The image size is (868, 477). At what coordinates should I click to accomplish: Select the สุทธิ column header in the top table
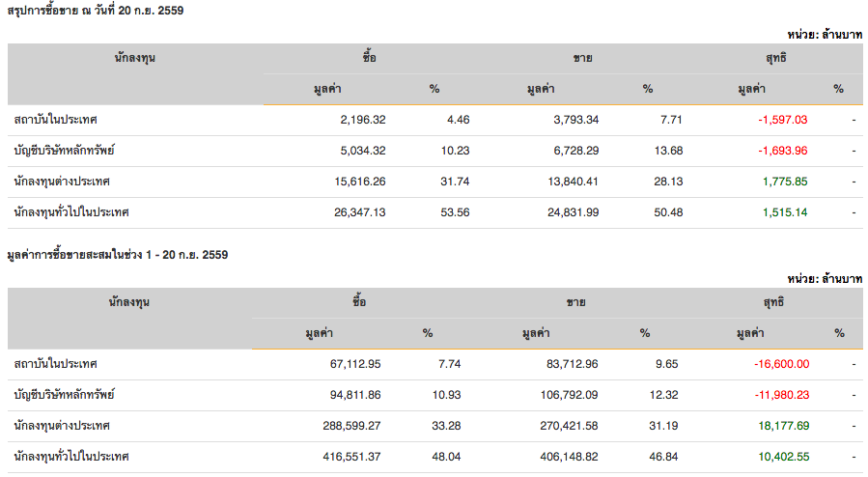coord(774,58)
